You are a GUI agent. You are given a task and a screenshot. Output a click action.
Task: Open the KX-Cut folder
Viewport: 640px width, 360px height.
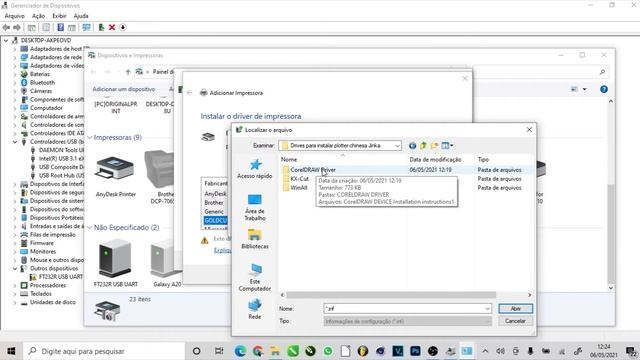(x=296, y=179)
